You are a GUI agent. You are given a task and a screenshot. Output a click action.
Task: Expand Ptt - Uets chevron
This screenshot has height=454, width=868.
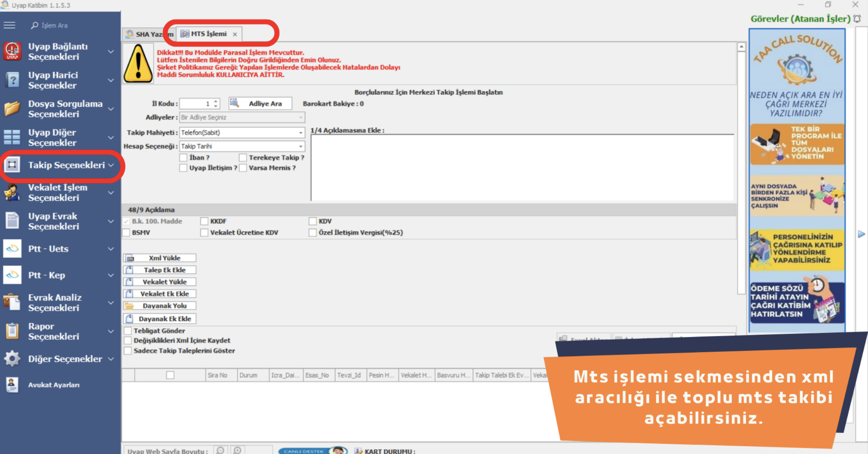click(x=111, y=249)
